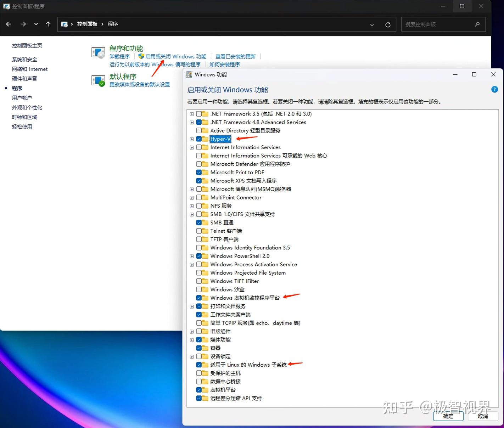Expand the Internet Information Services tree item
The image size is (504, 428).
[x=192, y=147]
